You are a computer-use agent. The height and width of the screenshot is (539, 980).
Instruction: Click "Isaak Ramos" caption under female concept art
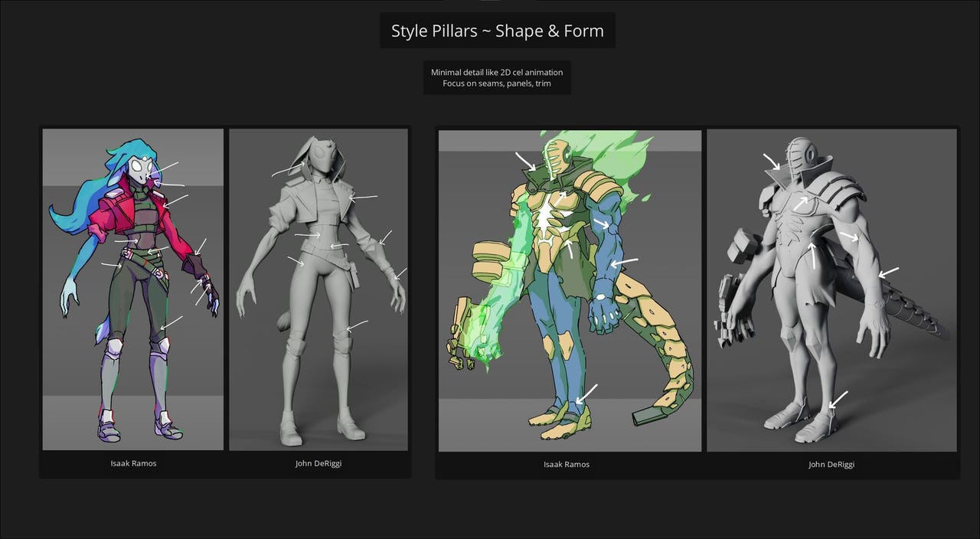(x=133, y=463)
